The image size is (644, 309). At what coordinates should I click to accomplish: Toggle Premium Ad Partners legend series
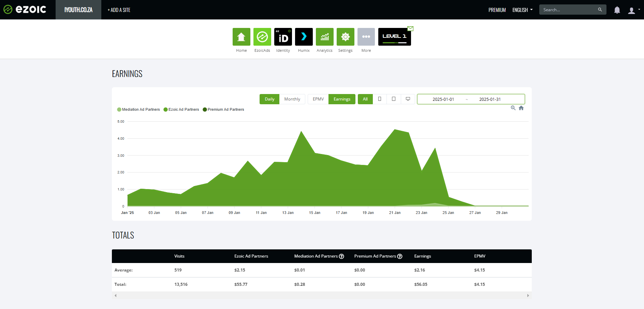click(x=223, y=109)
